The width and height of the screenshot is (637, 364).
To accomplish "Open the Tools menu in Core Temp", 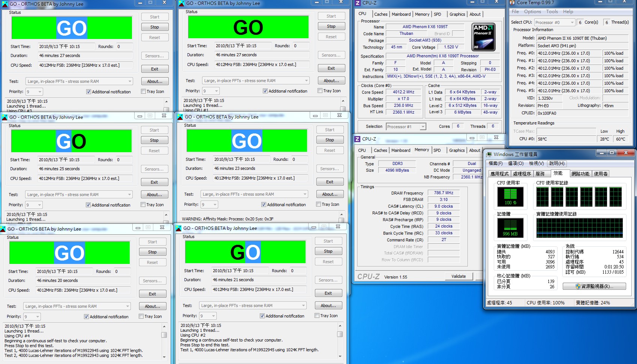I will pos(552,12).
